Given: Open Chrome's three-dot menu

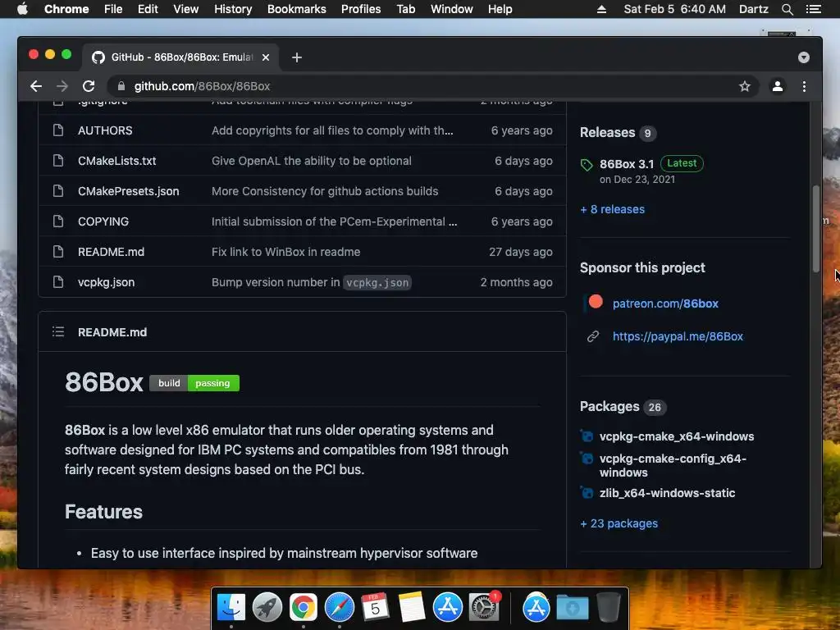Looking at the screenshot, I should (804, 86).
